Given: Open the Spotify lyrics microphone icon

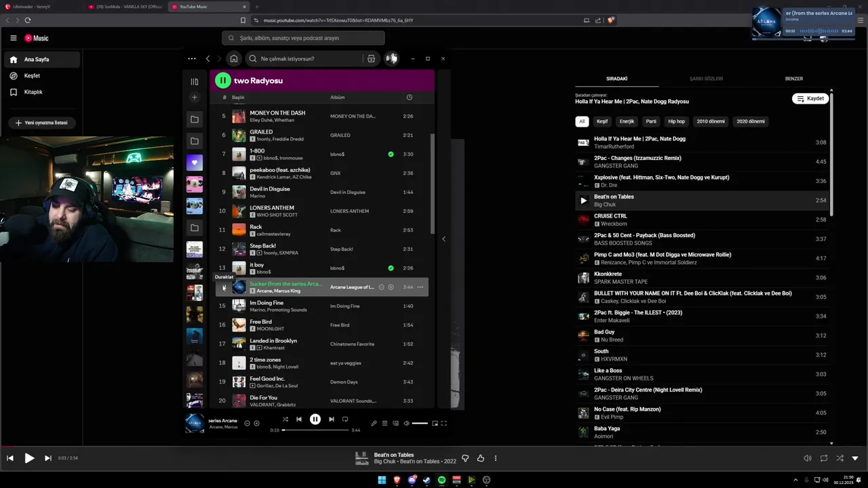Looking at the screenshot, I should [374, 424].
